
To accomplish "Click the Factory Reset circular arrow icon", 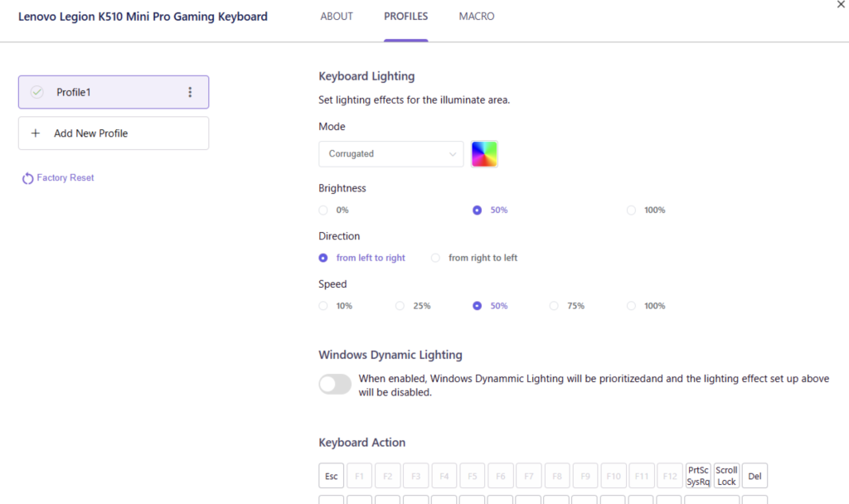I will (x=27, y=178).
